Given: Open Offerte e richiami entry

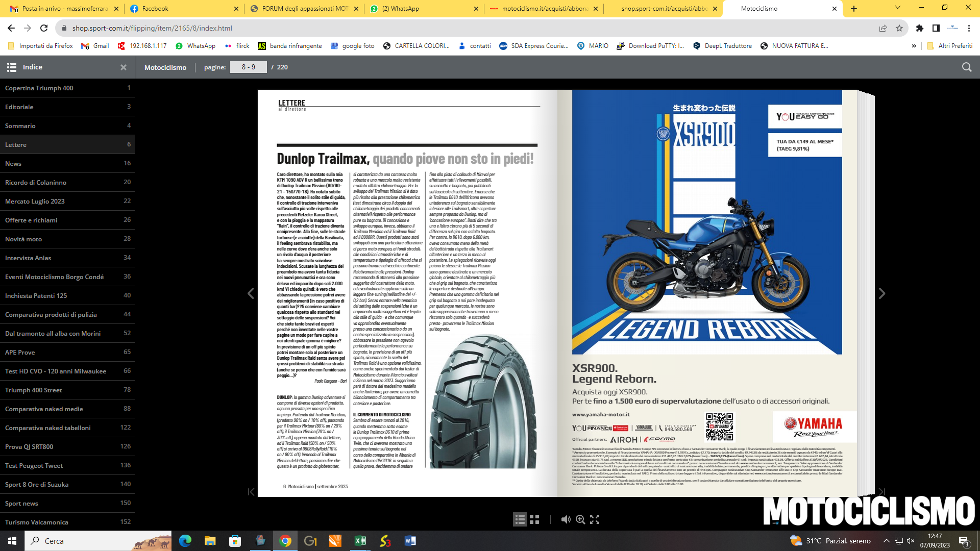Looking at the screenshot, I should pyautogui.click(x=67, y=220).
